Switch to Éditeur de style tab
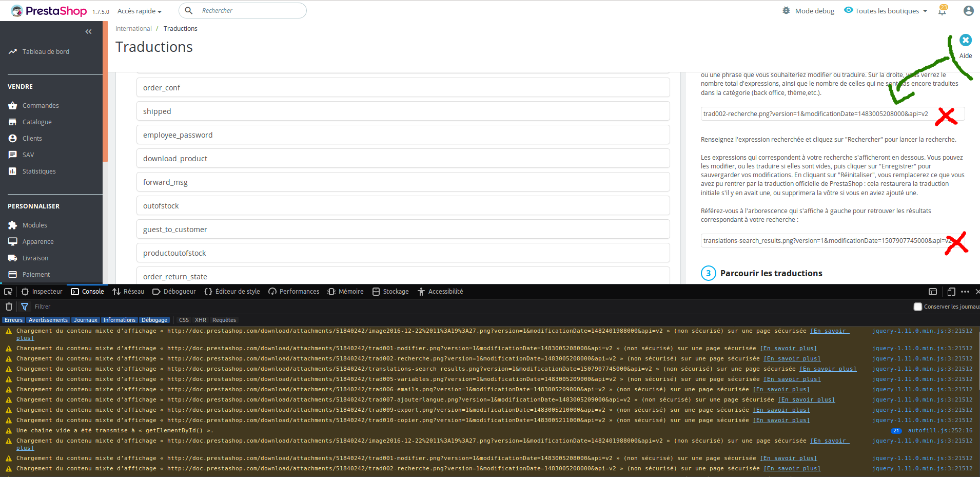The image size is (980, 477). click(x=232, y=292)
